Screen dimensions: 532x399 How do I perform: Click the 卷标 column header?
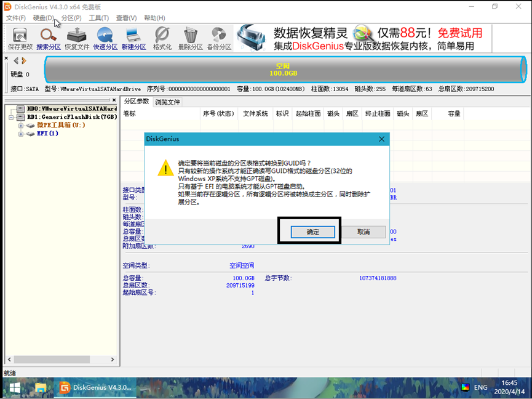[x=161, y=113]
